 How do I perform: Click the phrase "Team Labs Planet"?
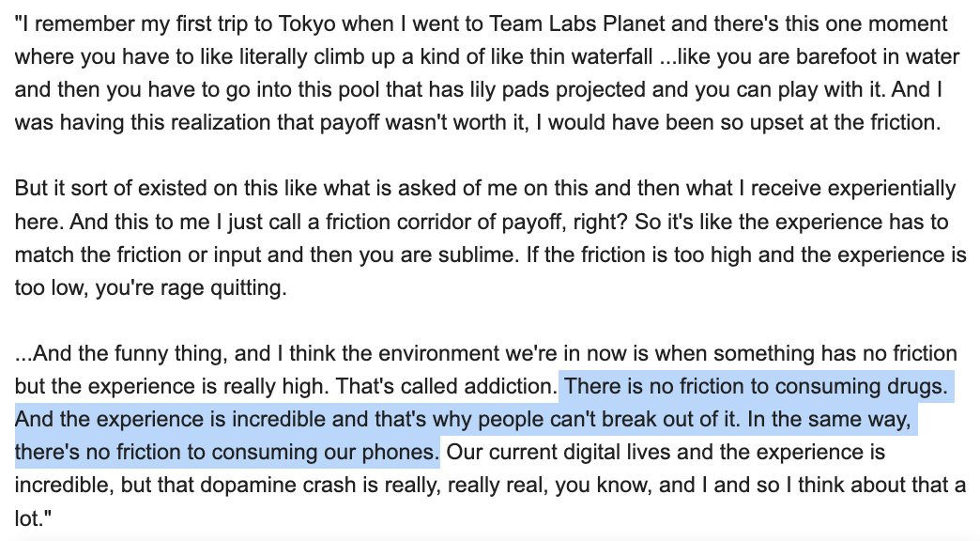(x=577, y=23)
